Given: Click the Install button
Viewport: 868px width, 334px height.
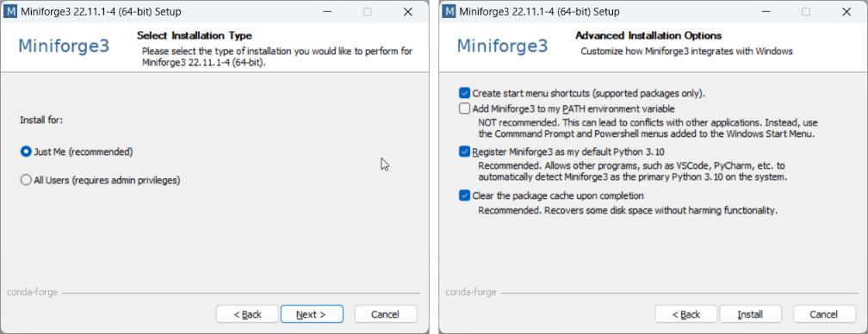Looking at the screenshot, I should (x=750, y=314).
